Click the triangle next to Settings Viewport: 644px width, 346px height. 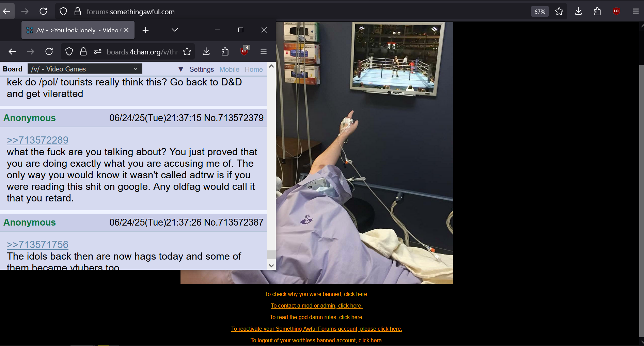[181, 69]
